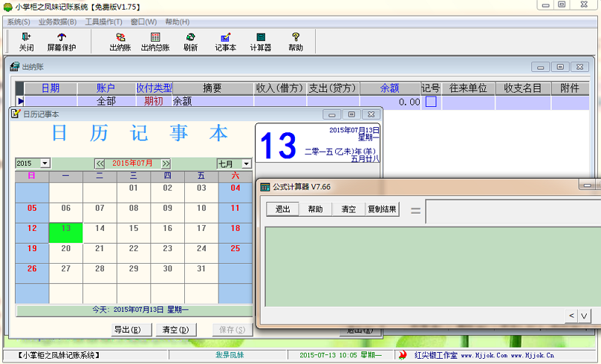The image size is (601, 364).
Task: Click the 收入(借方) column header
Action: [x=280, y=88]
